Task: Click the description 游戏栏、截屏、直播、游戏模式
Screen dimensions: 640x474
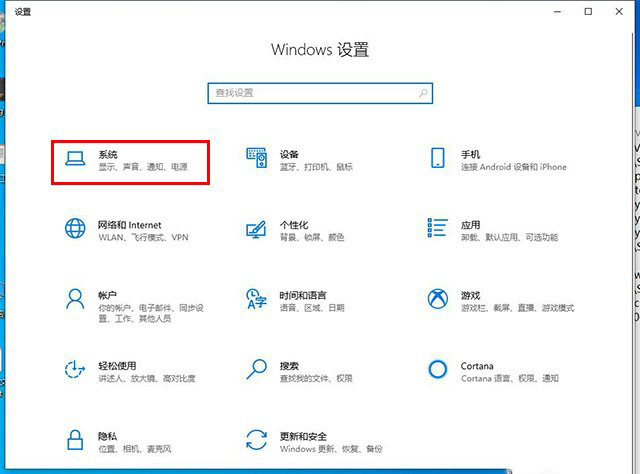Action: pyautogui.click(x=518, y=307)
